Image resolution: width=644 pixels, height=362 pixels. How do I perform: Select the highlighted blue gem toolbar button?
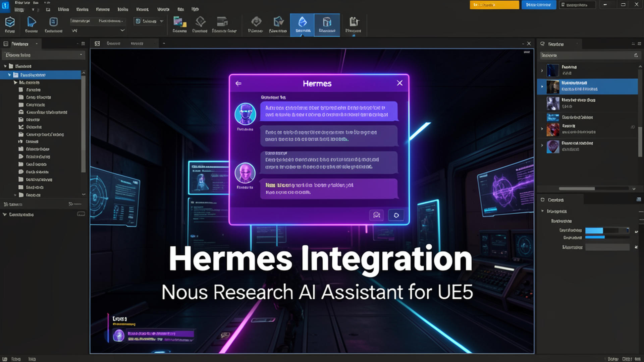(303, 25)
